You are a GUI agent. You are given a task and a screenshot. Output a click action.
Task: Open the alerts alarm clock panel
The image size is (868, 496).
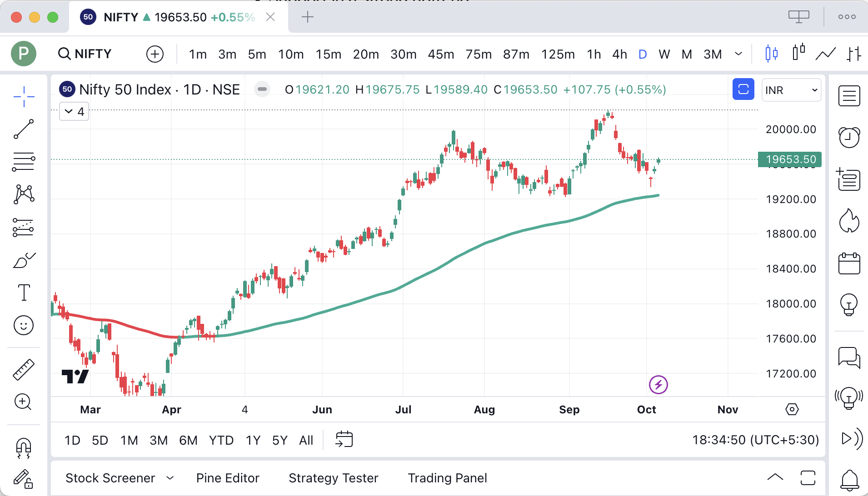(x=849, y=137)
